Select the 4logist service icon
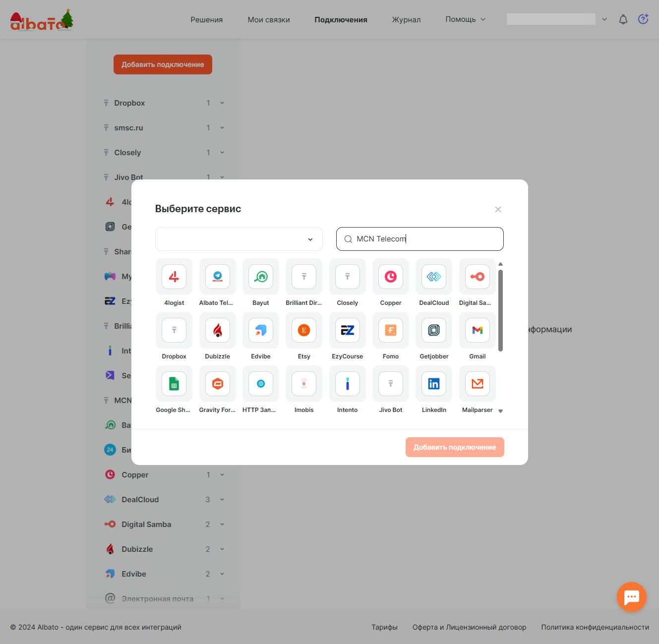659x644 pixels. (x=174, y=277)
